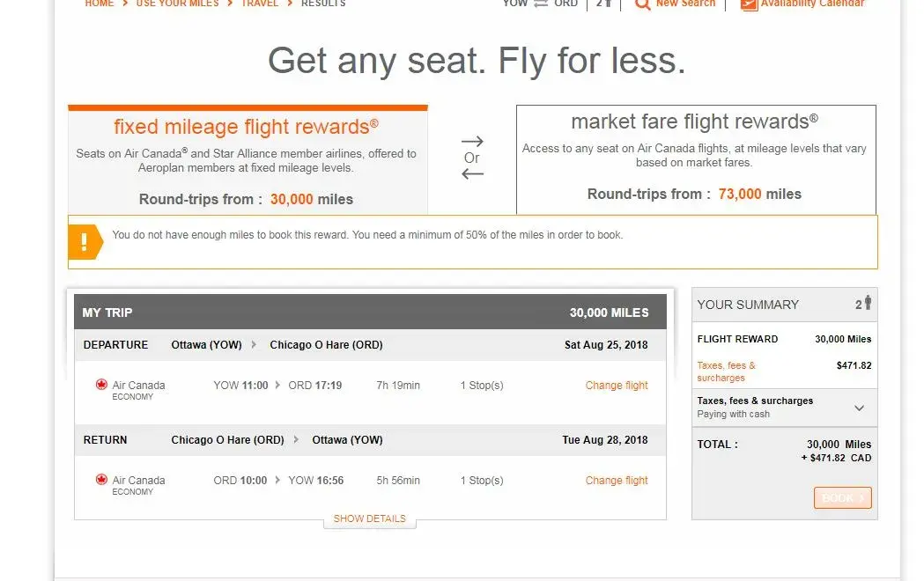Click the orange warning exclamation icon
The height and width of the screenshot is (581, 924).
[85, 242]
